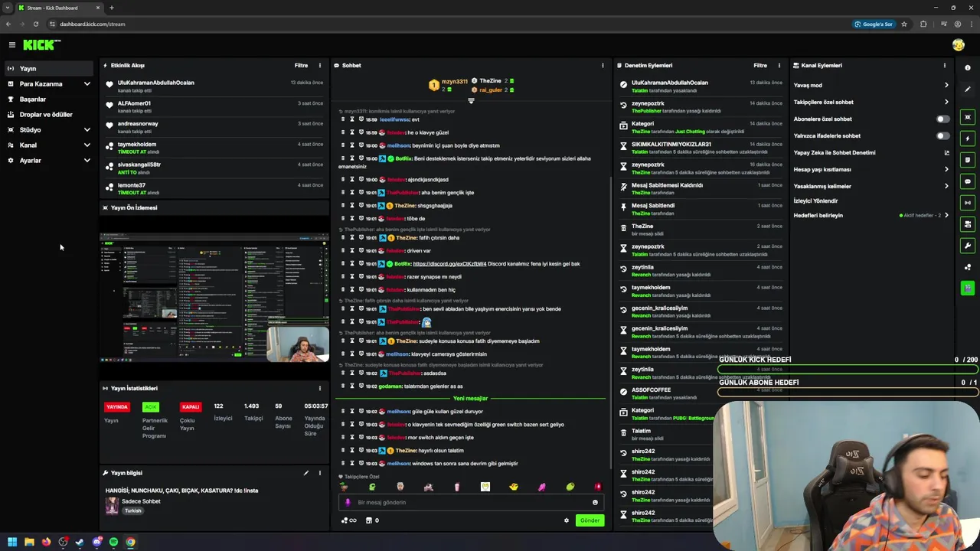
Task: Open new browser tab
Action: pyautogui.click(x=112, y=8)
